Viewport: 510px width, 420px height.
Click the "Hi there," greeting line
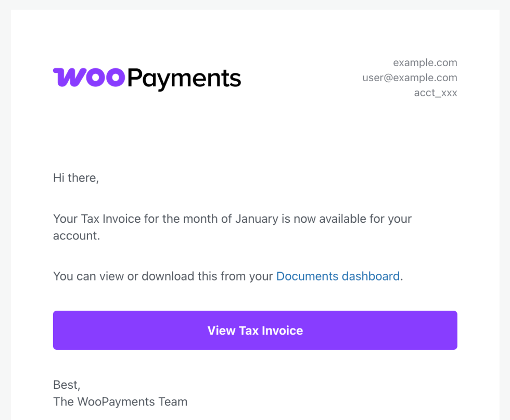75,178
